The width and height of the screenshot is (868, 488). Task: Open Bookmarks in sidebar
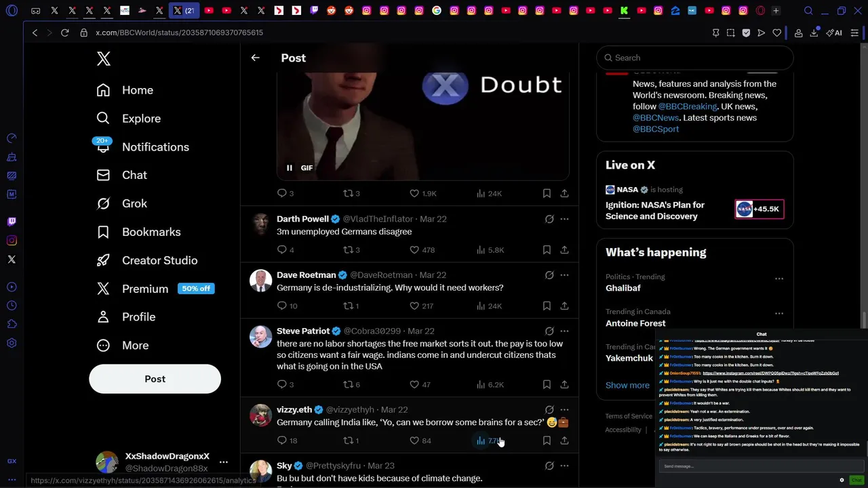[138, 232]
